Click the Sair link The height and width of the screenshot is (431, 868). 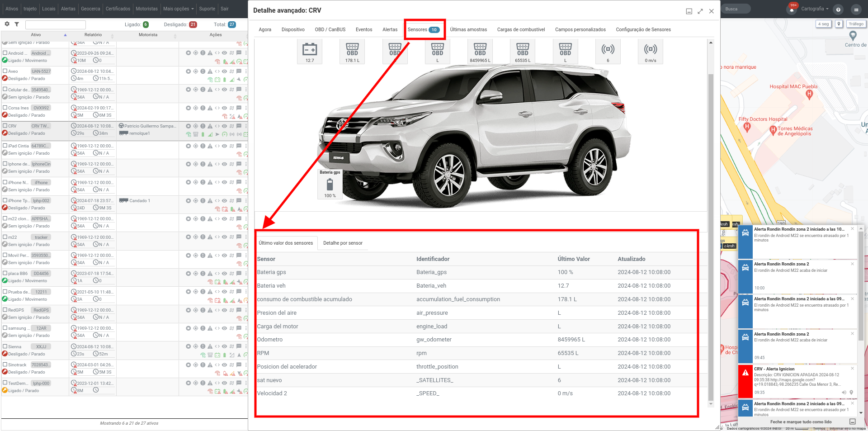[225, 9]
